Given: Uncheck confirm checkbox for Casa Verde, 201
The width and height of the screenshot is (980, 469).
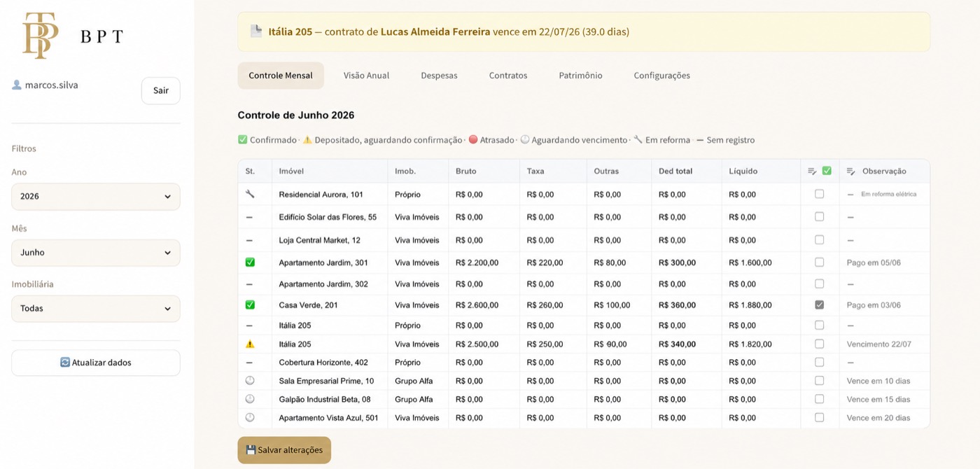Looking at the screenshot, I should click(819, 305).
